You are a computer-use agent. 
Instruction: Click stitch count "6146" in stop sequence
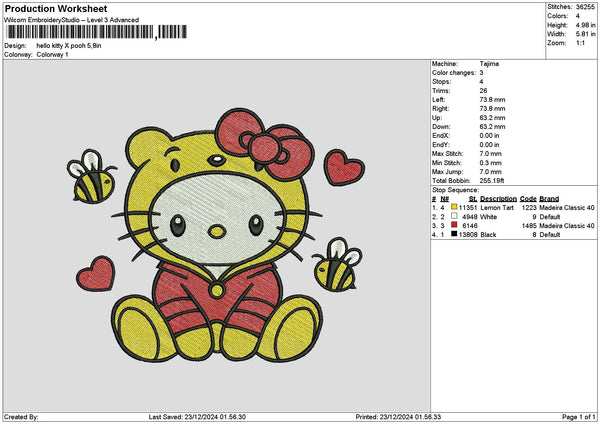(470, 226)
